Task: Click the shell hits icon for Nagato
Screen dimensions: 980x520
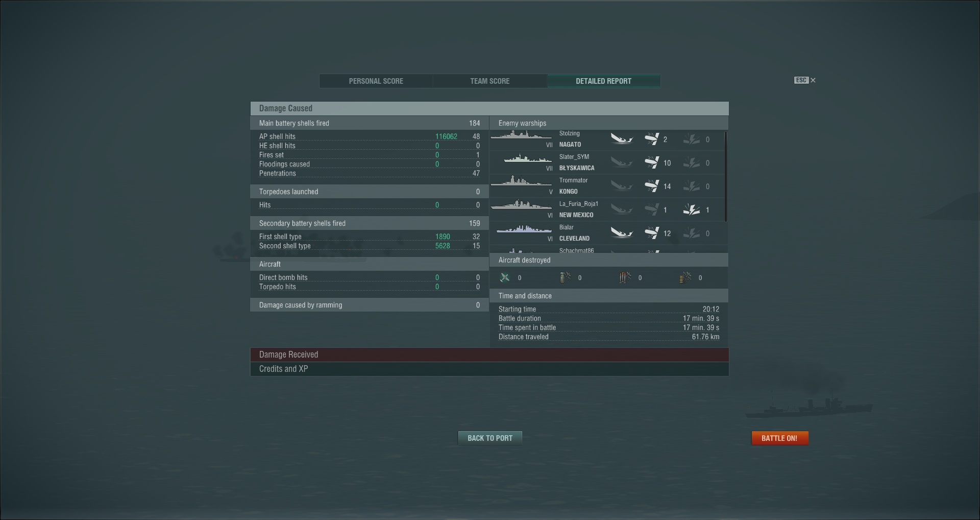Action: click(652, 139)
